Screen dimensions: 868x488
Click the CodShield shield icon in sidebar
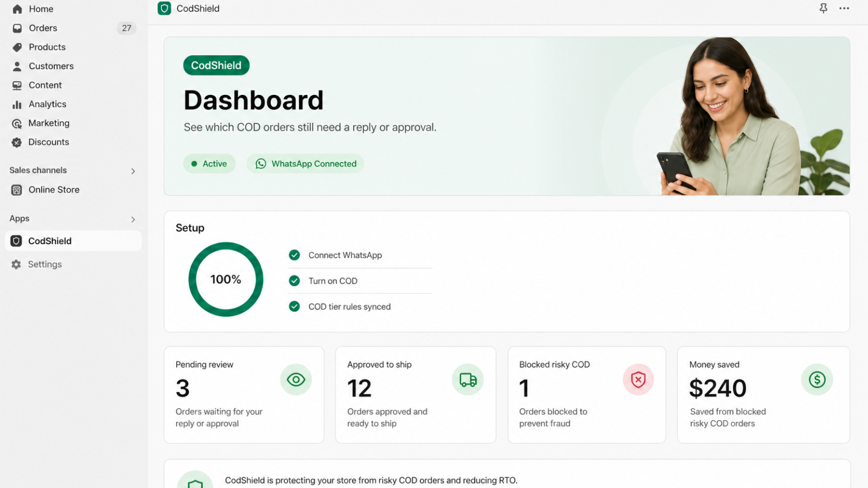[x=16, y=241]
